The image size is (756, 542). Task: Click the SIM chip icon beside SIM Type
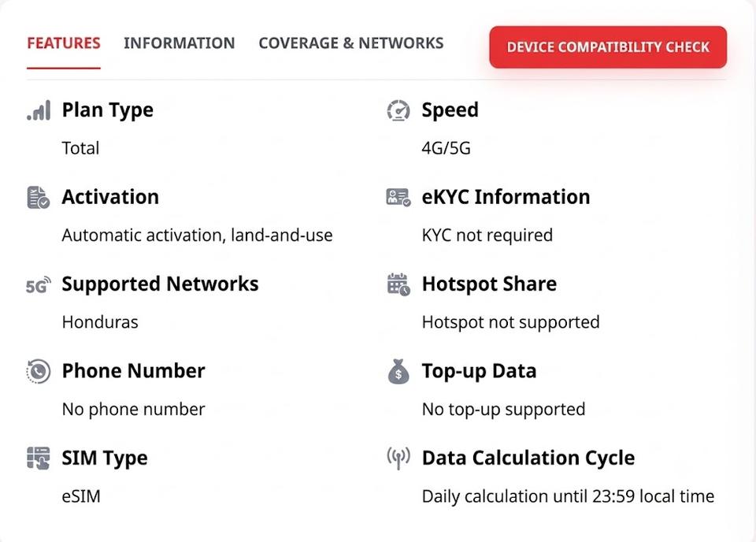click(x=39, y=458)
